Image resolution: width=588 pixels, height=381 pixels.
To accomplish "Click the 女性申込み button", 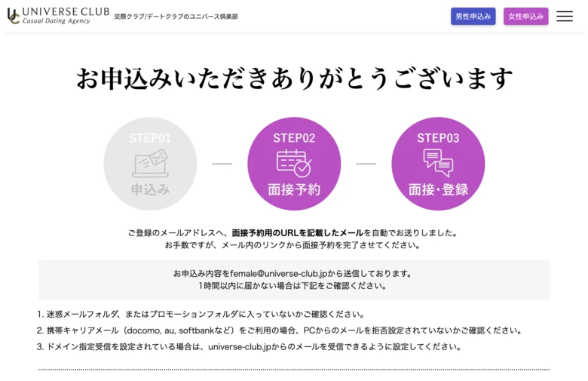I will [525, 17].
